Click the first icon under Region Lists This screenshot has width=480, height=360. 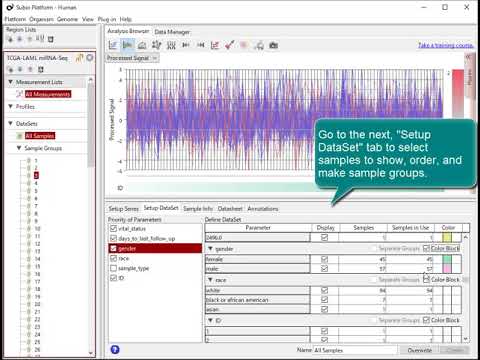pyautogui.click(x=10, y=39)
